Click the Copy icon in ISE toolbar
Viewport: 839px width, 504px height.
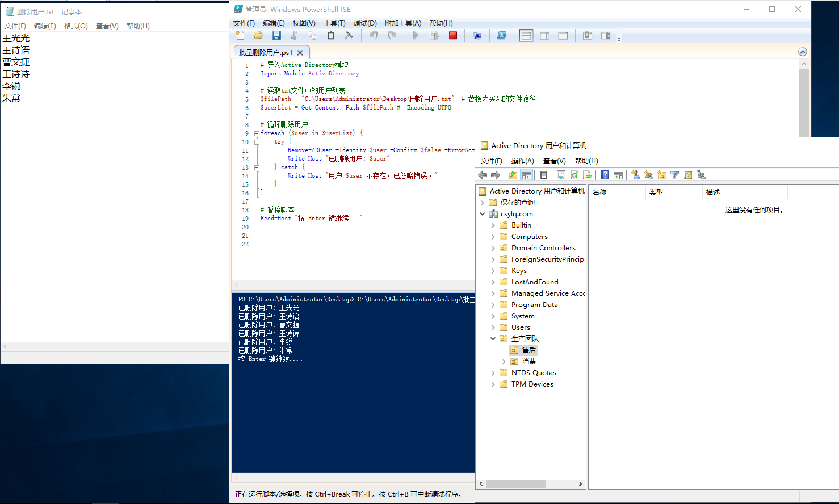click(312, 36)
